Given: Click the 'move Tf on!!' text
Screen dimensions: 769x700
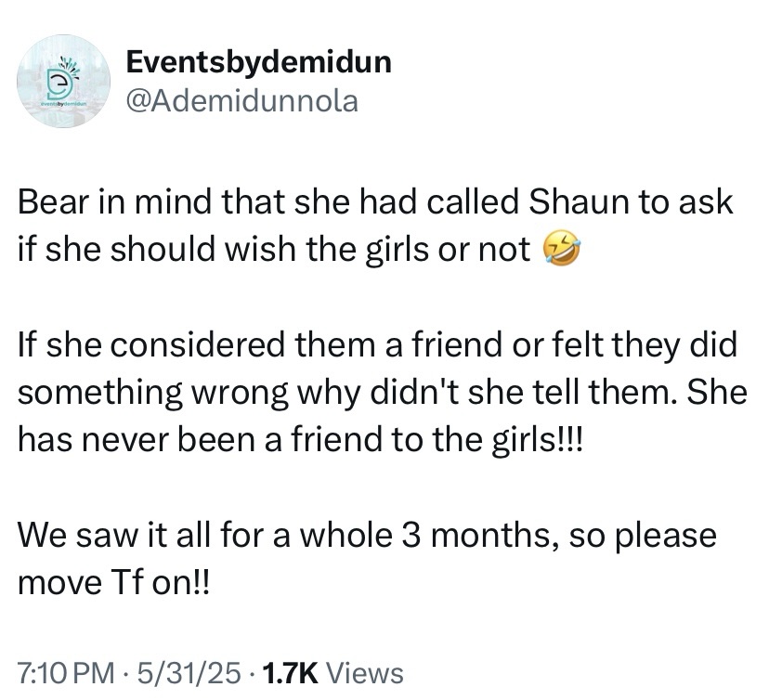Looking at the screenshot, I should tap(114, 582).
